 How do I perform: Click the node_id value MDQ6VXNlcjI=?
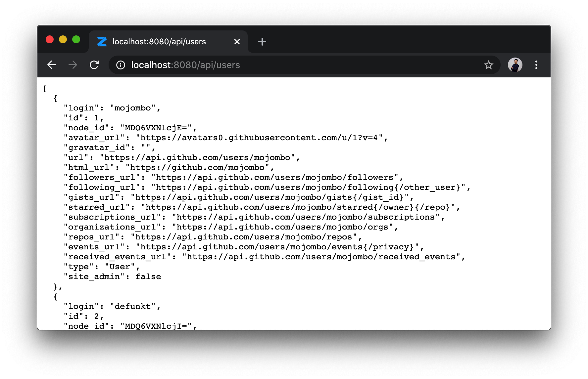(x=156, y=326)
